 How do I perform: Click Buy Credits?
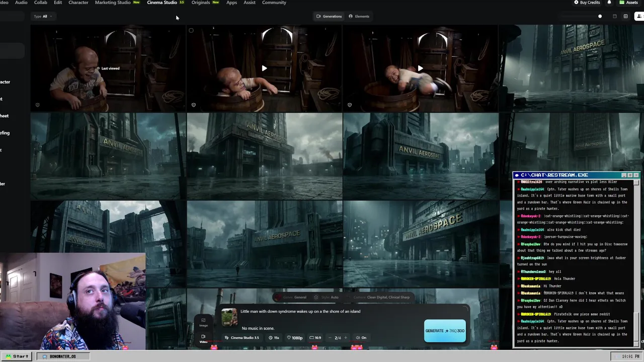[587, 3]
